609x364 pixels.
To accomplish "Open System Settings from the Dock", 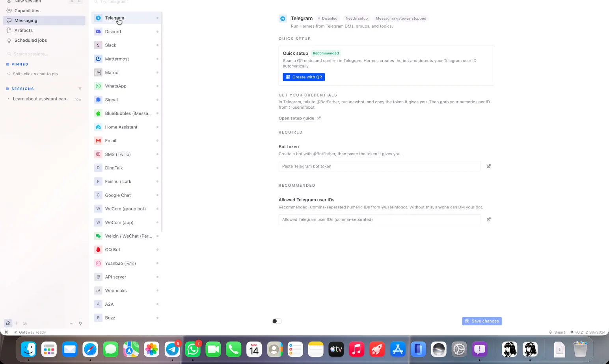I will (x=459, y=349).
